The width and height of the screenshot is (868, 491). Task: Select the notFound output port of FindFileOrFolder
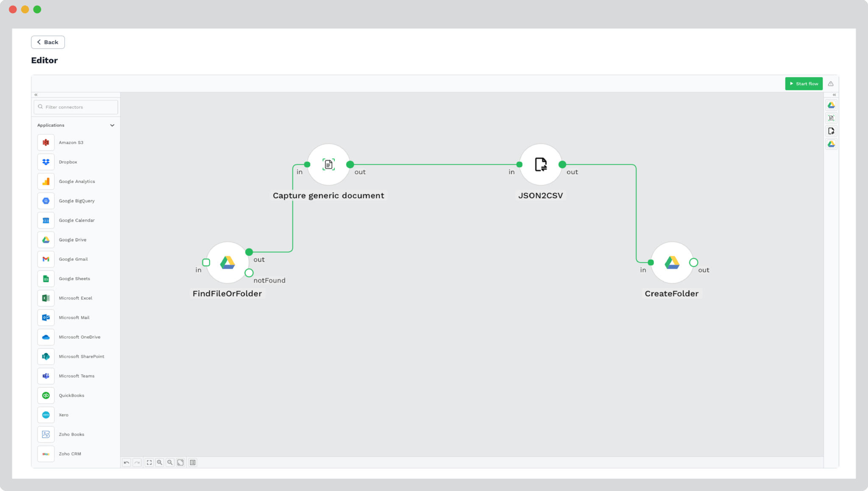click(x=249, y=273)
